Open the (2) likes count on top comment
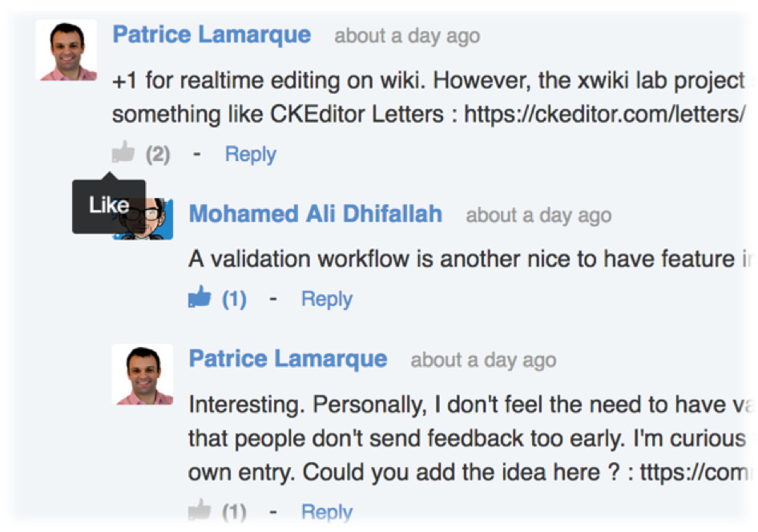Viewport: 758px width, 532px height. click(x=158, y=155)
